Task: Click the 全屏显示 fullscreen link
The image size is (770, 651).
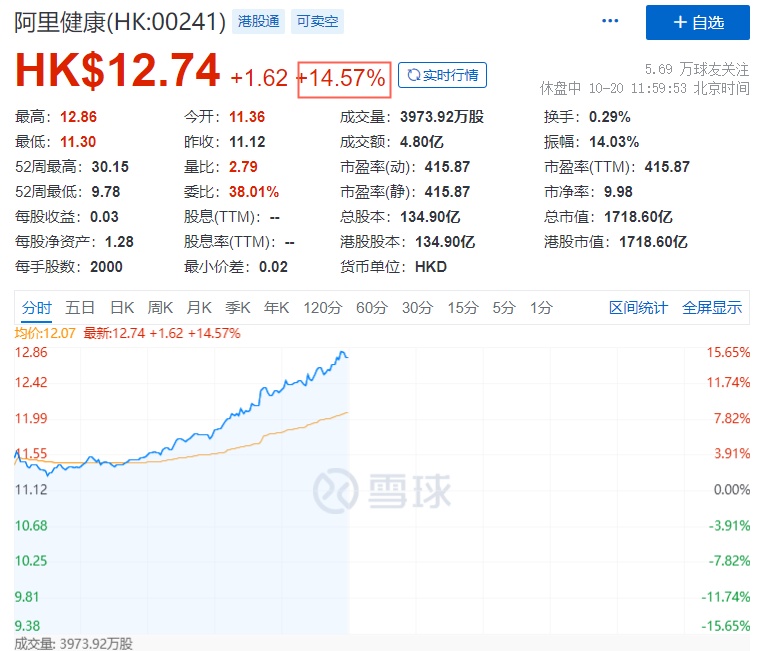Action: 712,308
